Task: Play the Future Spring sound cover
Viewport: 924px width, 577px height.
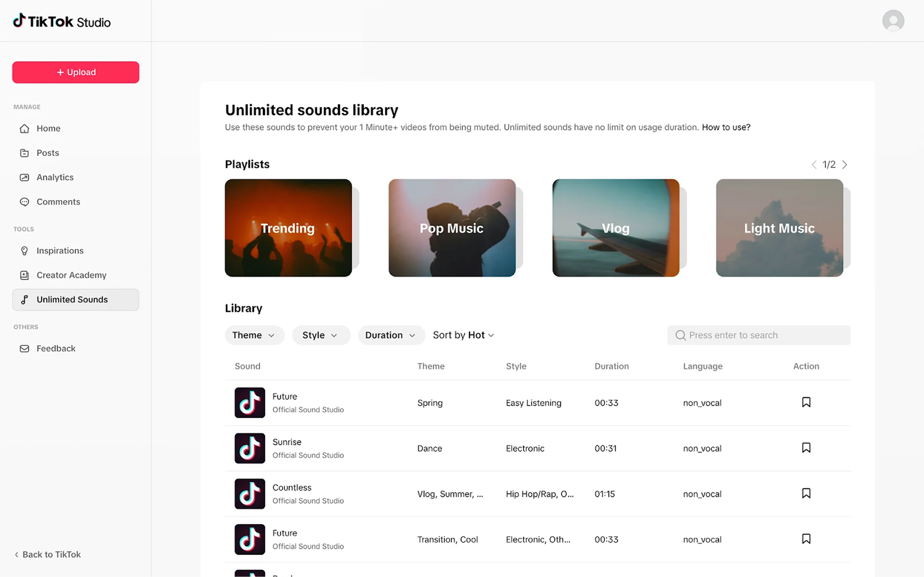Action: [250, 403]
